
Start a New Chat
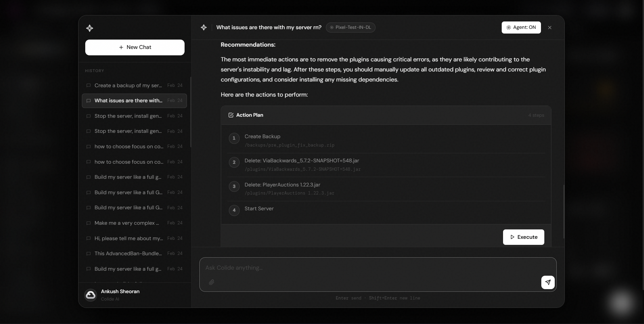click(135, 48)
